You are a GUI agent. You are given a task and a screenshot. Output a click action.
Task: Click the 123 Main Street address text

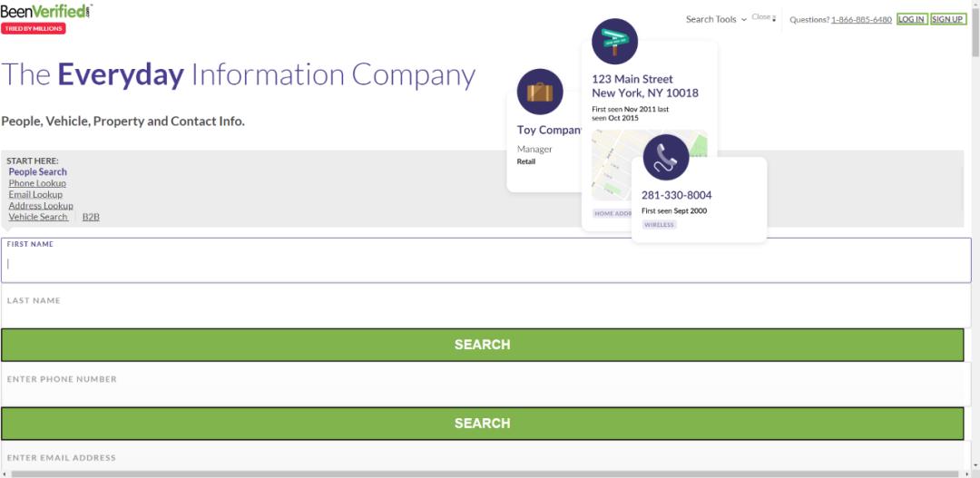pyautogui.click(x=645, y=86)
